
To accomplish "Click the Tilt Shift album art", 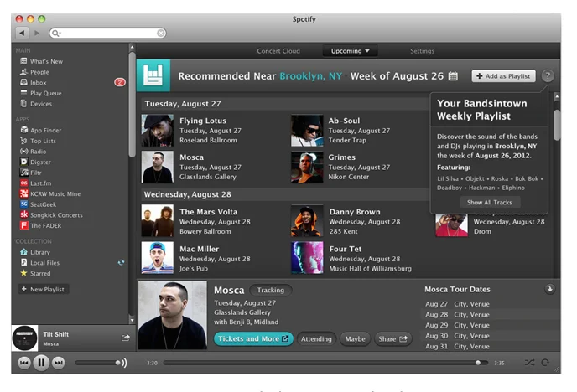I will tap(24, 338).
